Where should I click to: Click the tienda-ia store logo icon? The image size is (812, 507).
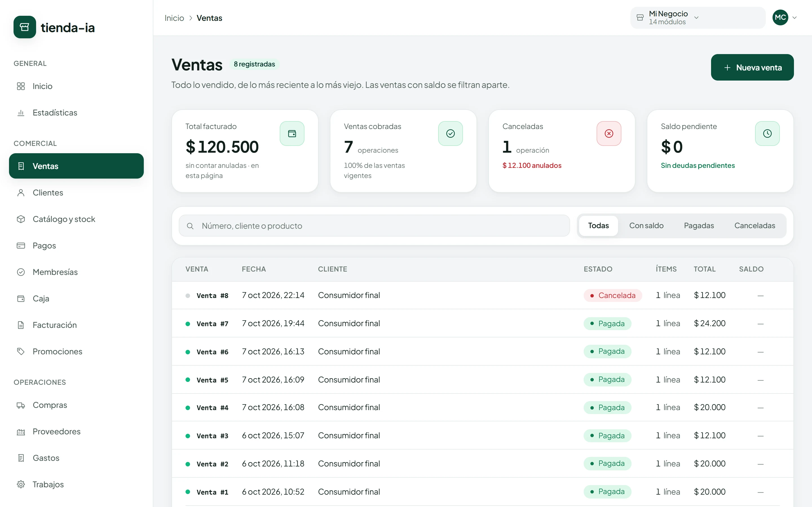[25, 27]
